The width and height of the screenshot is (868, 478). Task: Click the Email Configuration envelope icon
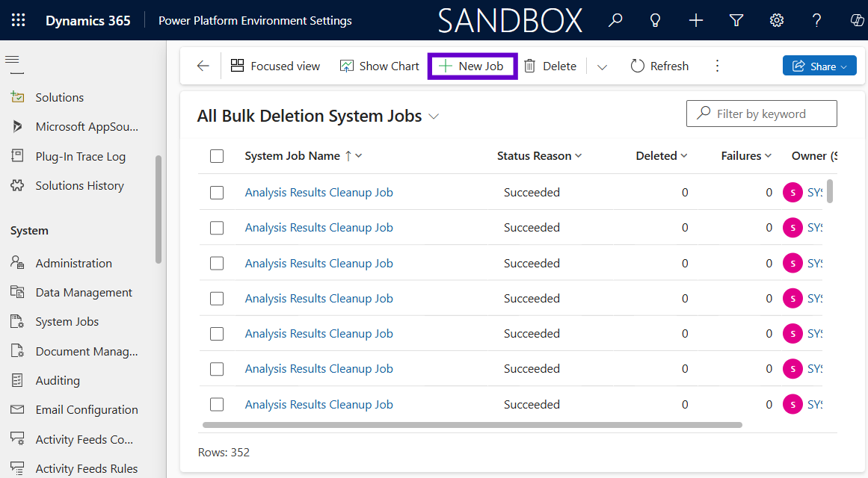pyautogui.click(x=17, y=409)
